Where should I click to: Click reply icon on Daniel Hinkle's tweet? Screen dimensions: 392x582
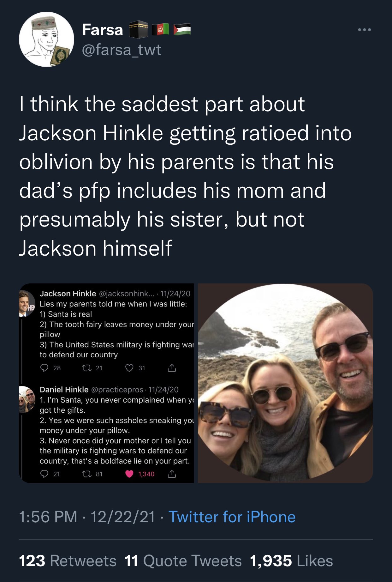pos(45,474)
